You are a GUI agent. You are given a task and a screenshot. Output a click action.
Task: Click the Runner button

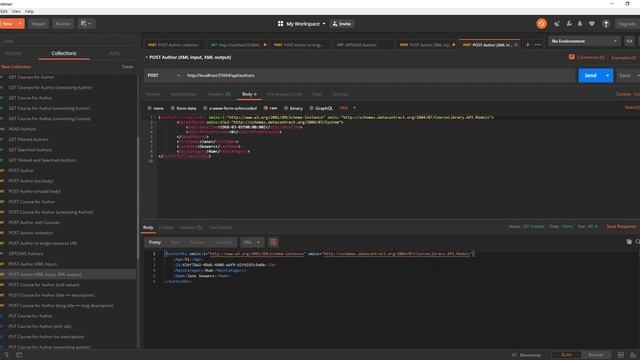coord(63,24)
